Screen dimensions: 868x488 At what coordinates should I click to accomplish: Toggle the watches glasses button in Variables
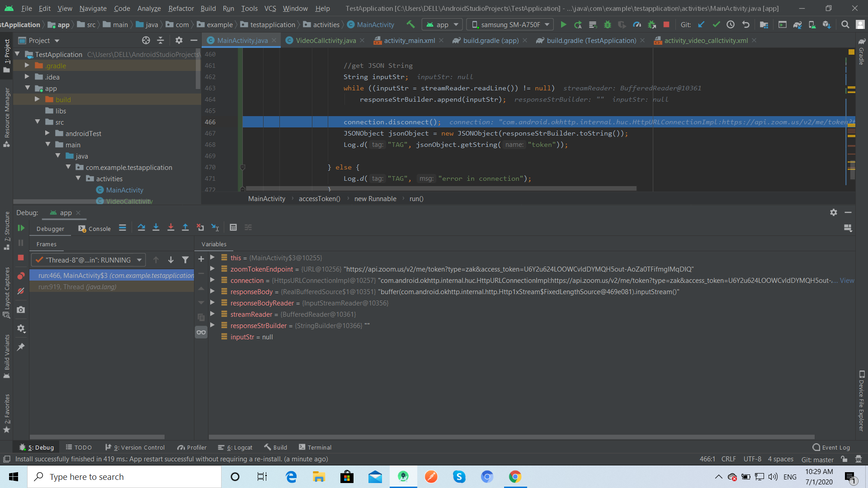[x=201, y=333]
